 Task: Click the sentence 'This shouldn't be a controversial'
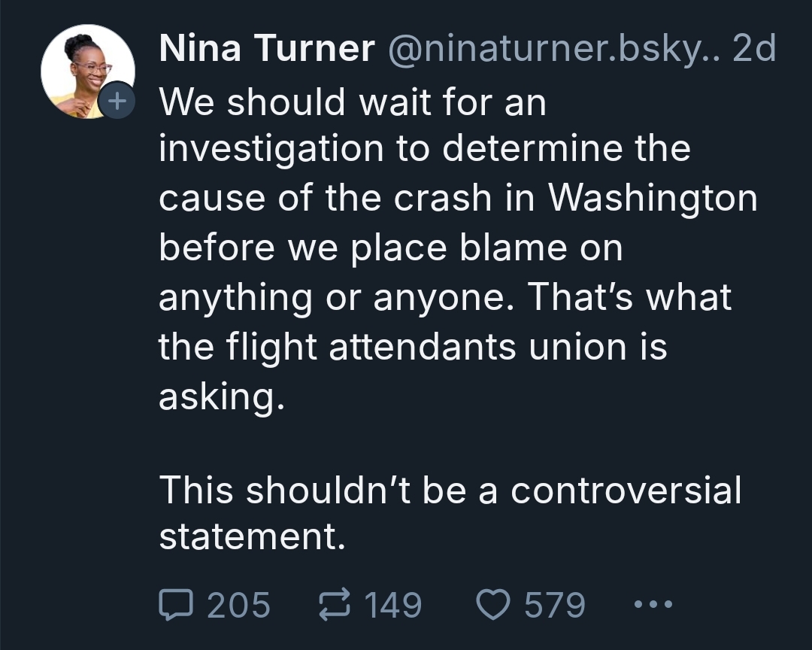pos(450,490)
